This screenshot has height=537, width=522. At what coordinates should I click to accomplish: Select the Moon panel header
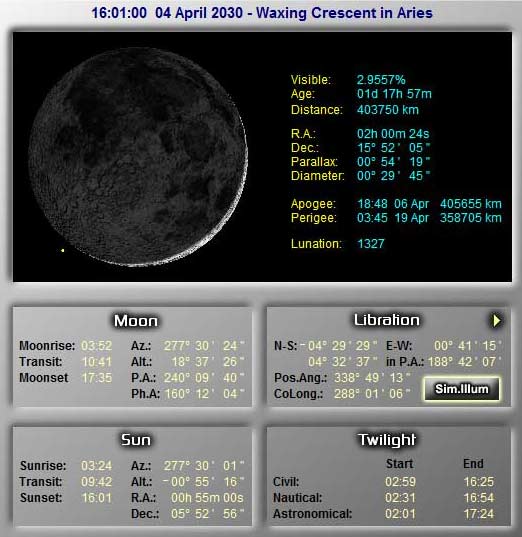[x=136, y=321]
